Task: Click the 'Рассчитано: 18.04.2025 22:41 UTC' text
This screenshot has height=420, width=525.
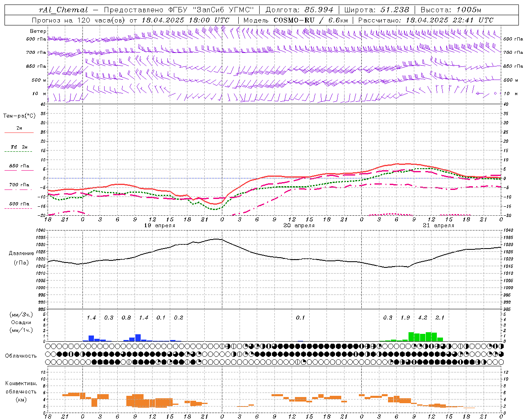Action: pos(426,20)
